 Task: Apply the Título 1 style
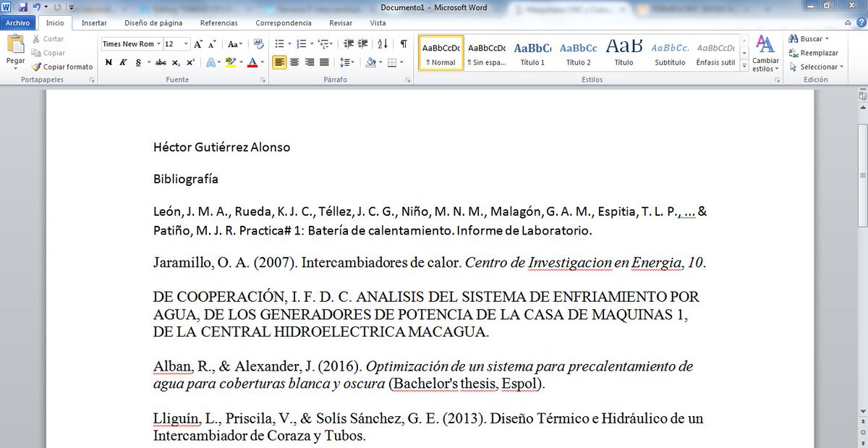coord(532,53)
